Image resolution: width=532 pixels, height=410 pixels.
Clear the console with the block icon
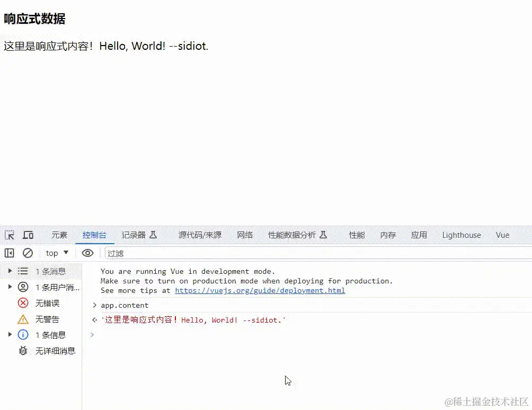point(28,253)
